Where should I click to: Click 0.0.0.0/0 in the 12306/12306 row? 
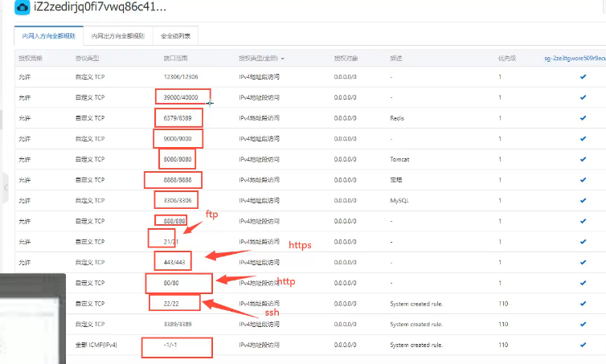tap(345, 77)
